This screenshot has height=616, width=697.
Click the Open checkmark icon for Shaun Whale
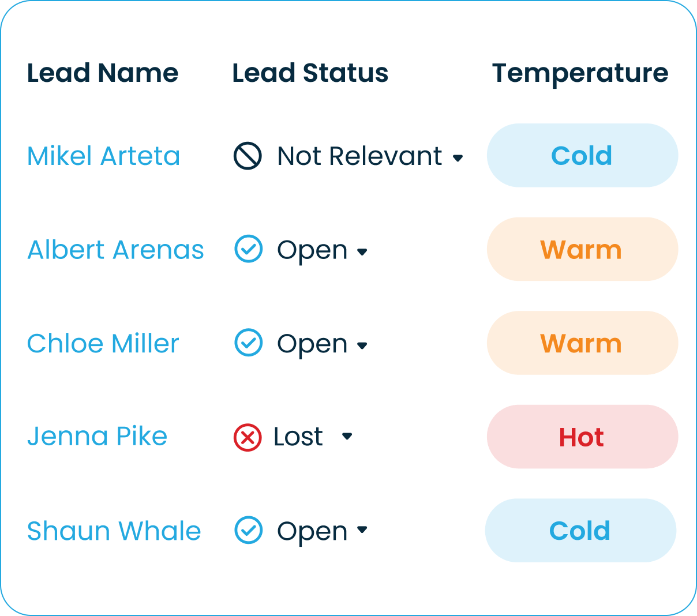tap(249, 530)
